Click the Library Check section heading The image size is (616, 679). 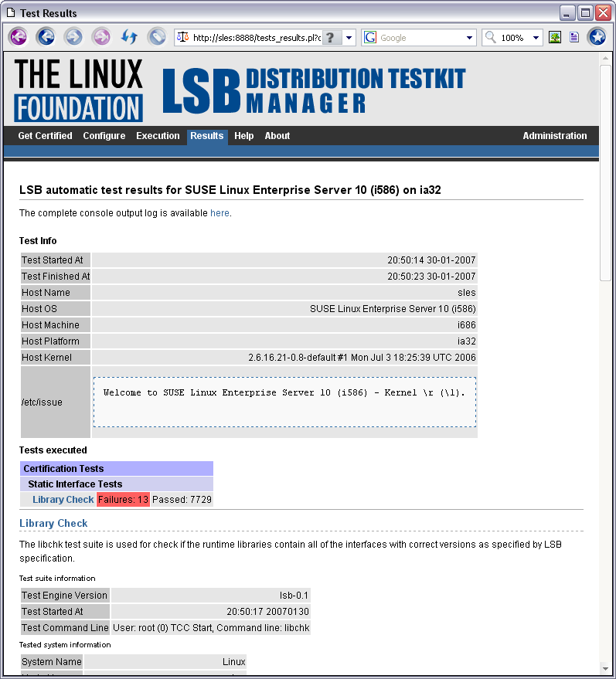(x=53, y=523)
